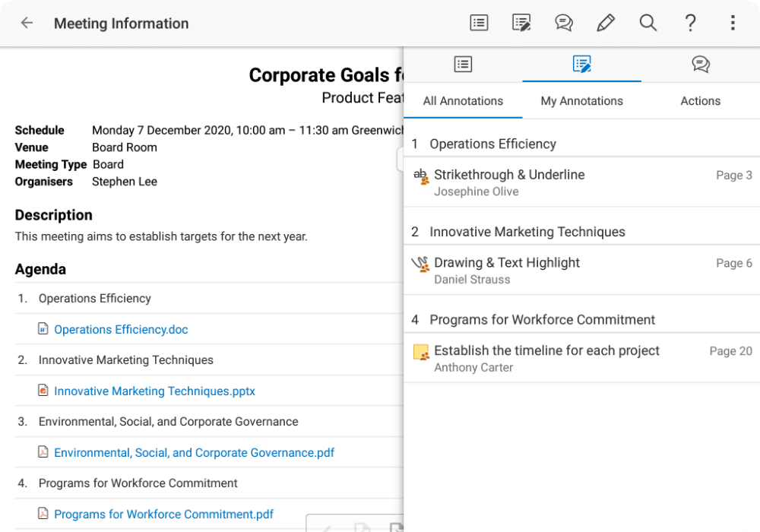This screenshot has height=532, width=760.
Task: Select the pencil edit tool
Action: [x=606, y=23]
